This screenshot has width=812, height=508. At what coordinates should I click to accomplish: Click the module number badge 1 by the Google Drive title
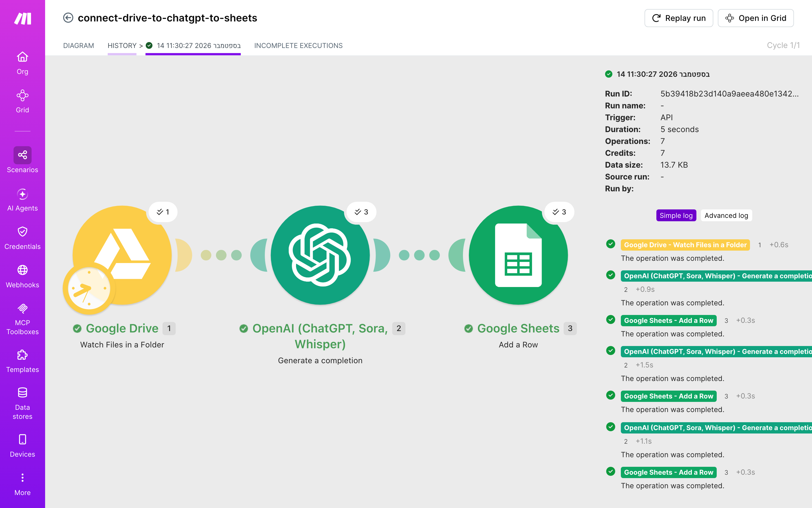(169, 328)
